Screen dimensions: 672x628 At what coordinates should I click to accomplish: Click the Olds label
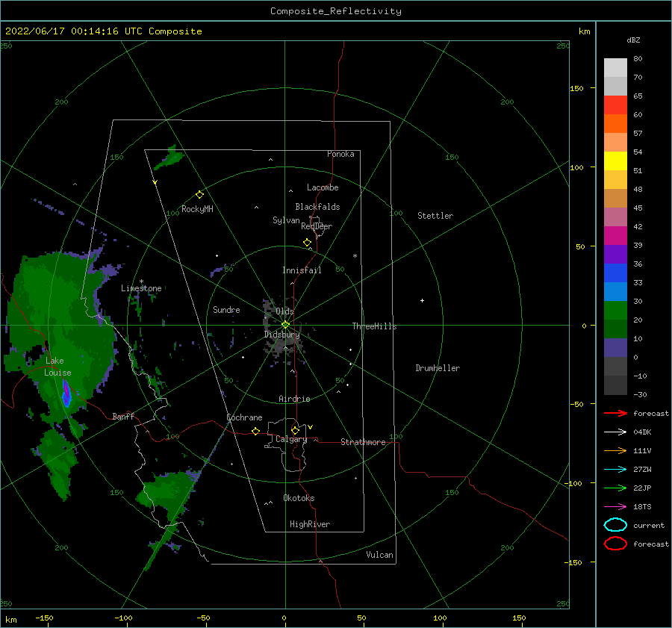pos(284,311)
